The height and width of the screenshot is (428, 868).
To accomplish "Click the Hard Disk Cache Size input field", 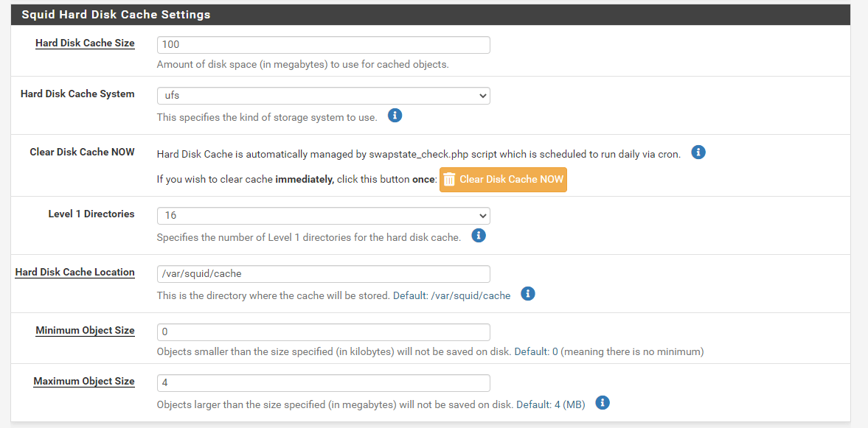I will [x=323, y=45].
